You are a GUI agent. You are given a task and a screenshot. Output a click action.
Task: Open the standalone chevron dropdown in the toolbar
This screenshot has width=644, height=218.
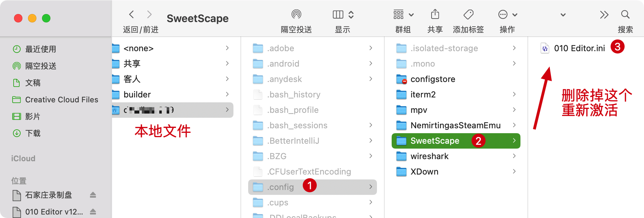pyautogui.click(x=563, y=15)
